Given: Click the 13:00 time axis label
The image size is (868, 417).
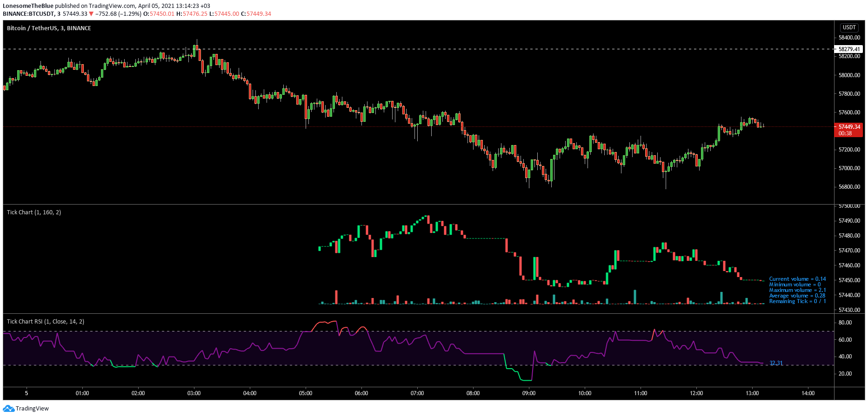Looking at the screenshot, I should point(752,393).
